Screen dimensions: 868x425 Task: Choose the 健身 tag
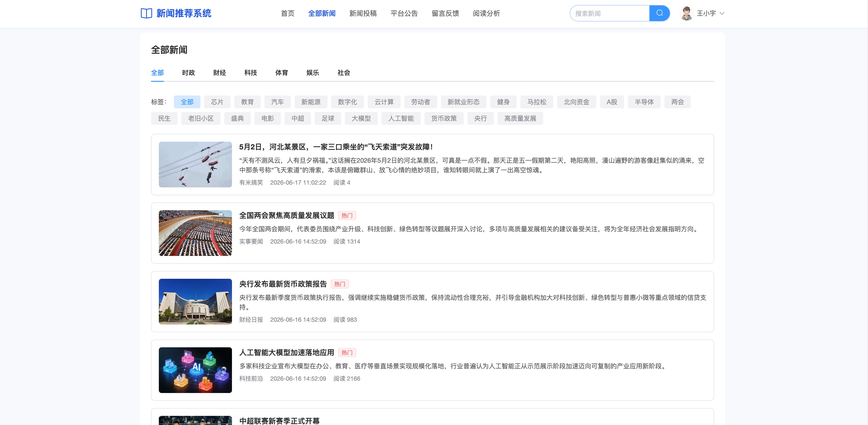click(503, 102)
